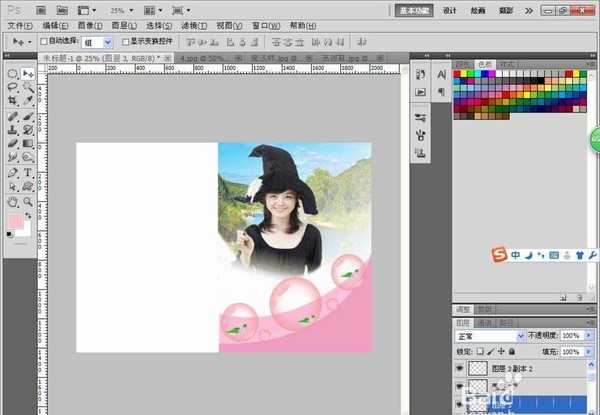Select 图层 3 副本 2 layer thumbnail
The image size is (600, 415).
pos(478,368)
